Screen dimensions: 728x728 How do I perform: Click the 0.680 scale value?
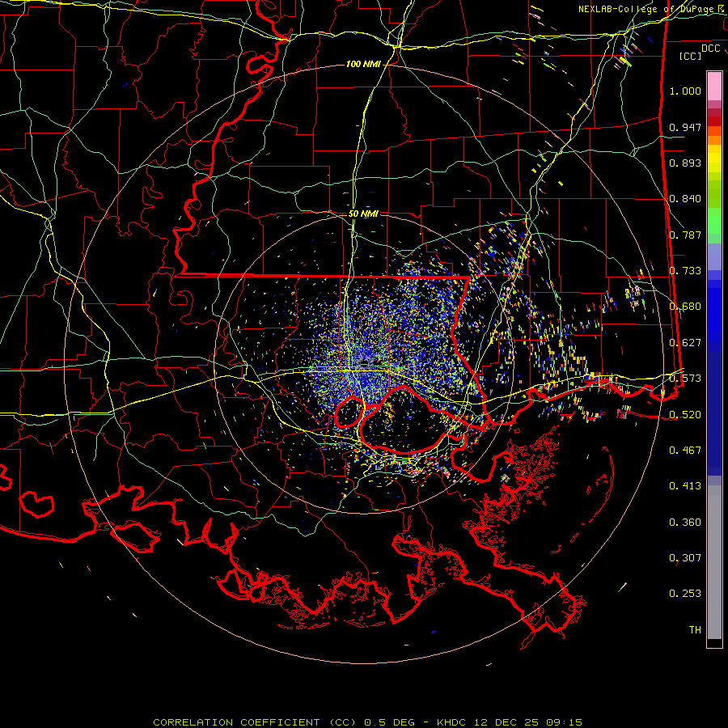[x=685, y=307]
